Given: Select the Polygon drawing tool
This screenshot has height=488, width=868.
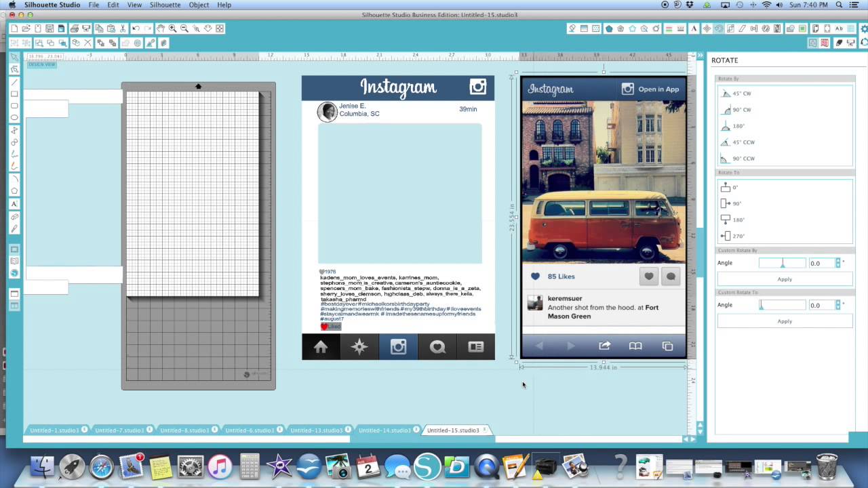Looking at the screenshot, I should coord(14,190).
